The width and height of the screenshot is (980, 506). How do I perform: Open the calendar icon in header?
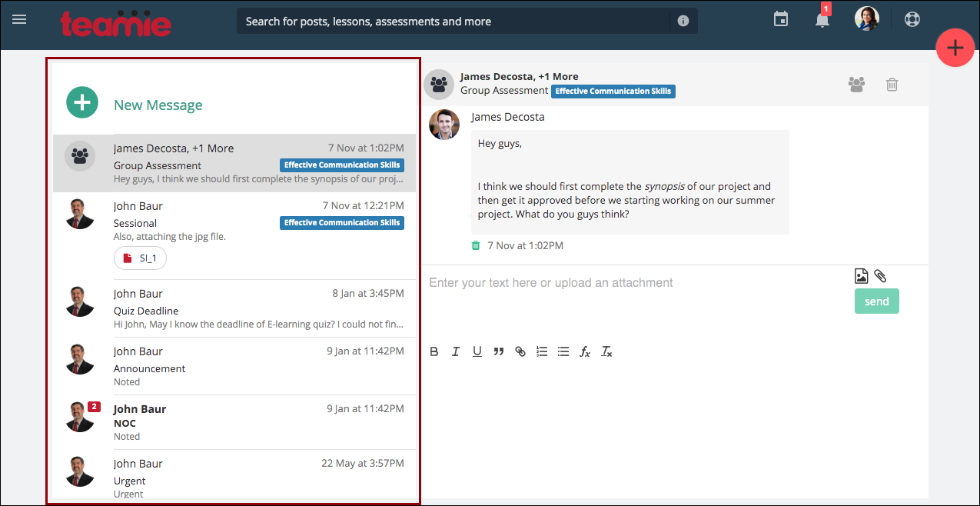[x=781, y=19]
